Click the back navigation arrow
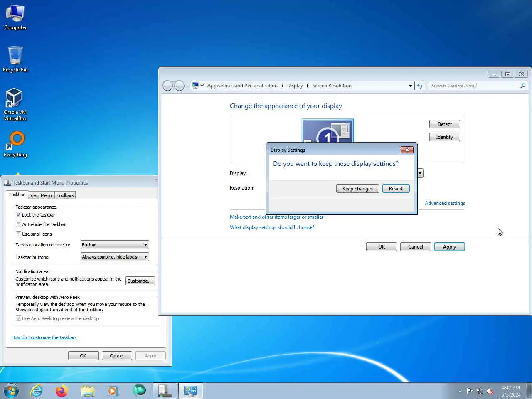Image resolution: width=532 pixels, height=399 pixels. [x=167, y=86]
